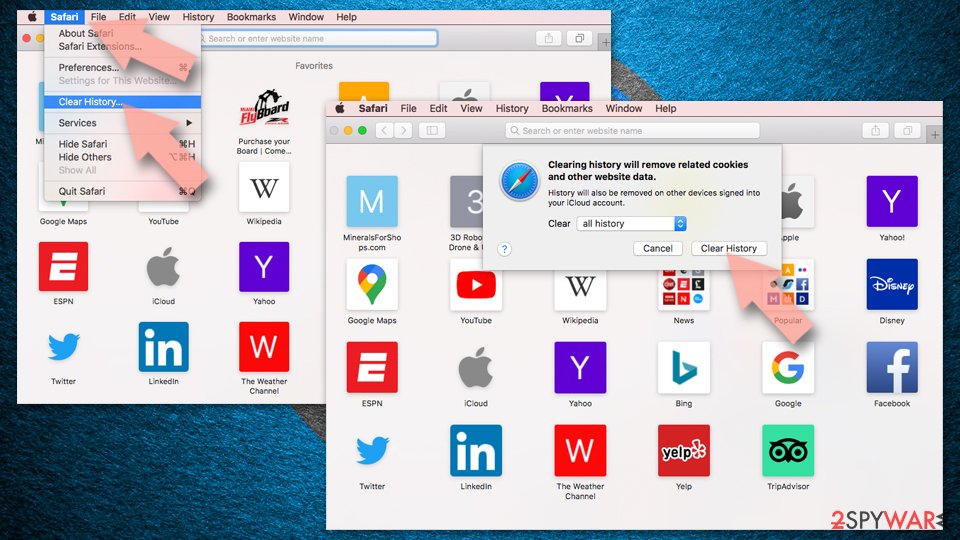The image size is (960, 540).
Task: Open Bookmarks menu in right window
Action: (567, 108)
